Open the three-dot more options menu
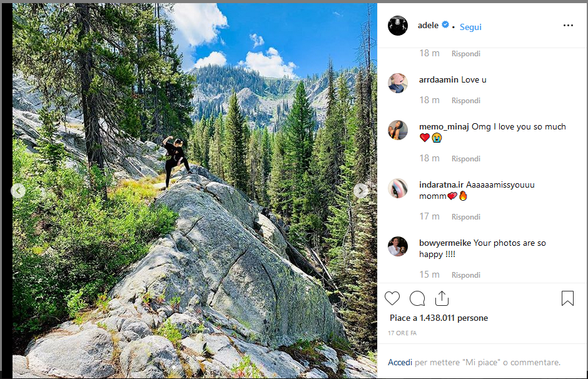The height and width of the screenshot is (379, 588). 568,26
